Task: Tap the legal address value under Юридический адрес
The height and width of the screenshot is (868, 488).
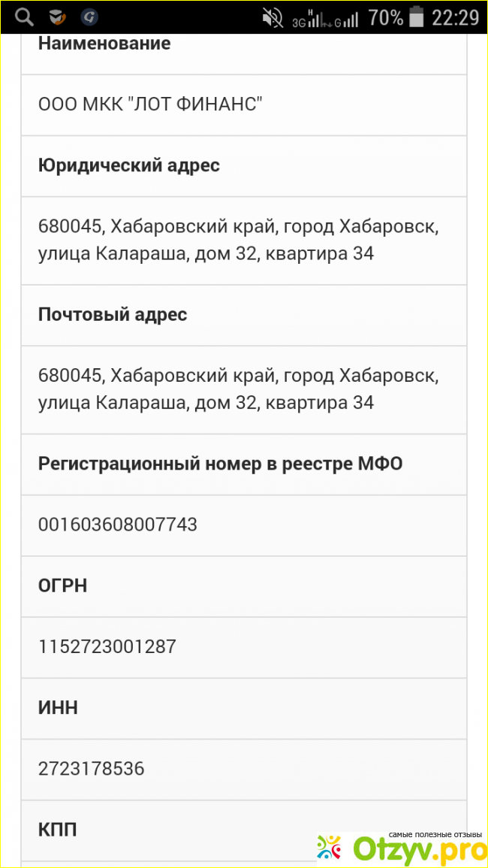Action: (238, 240)
